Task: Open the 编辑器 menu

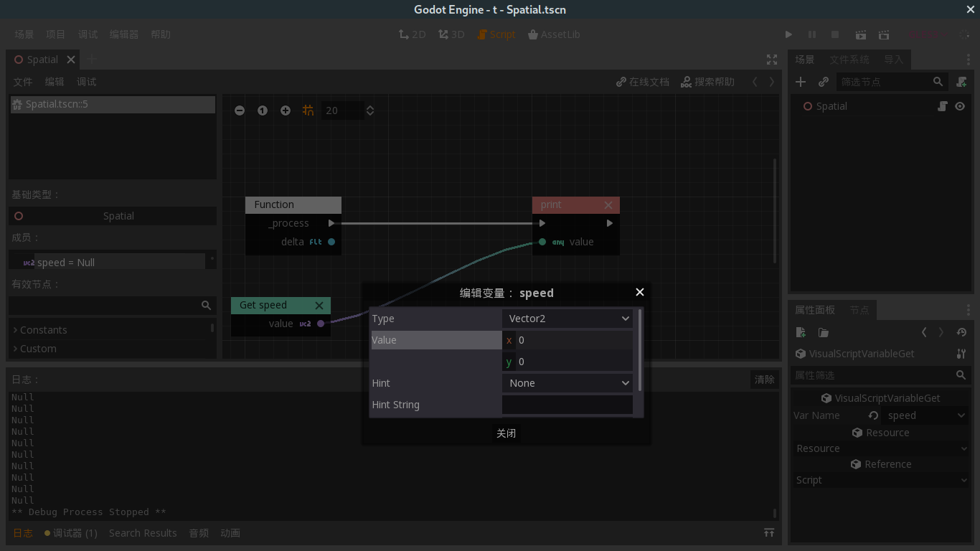Action: (x=123, y=34)
